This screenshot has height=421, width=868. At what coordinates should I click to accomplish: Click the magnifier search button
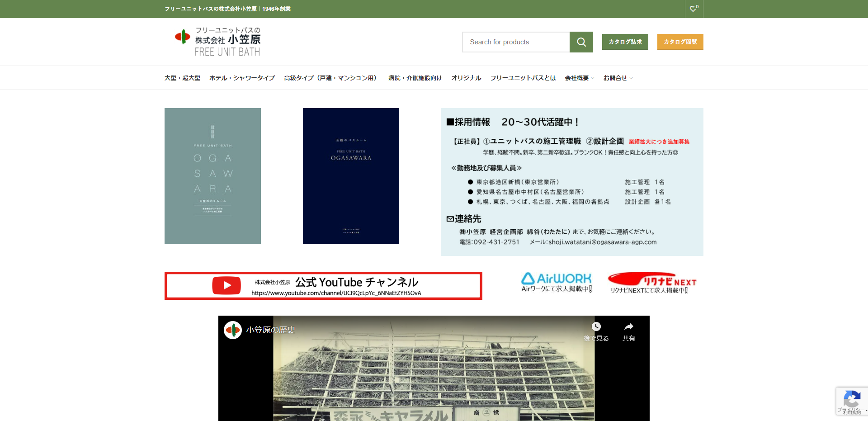point(581,42)
